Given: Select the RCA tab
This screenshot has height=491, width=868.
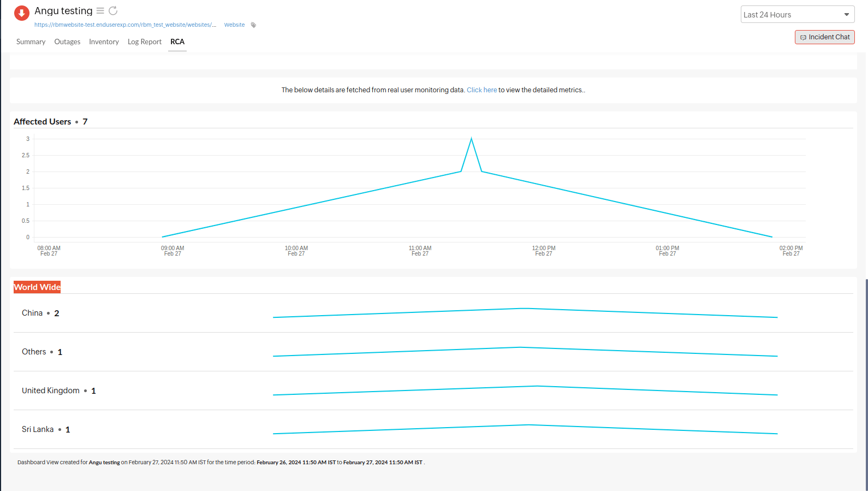Looking at the screenshot, I should click(x=177, y=42).
